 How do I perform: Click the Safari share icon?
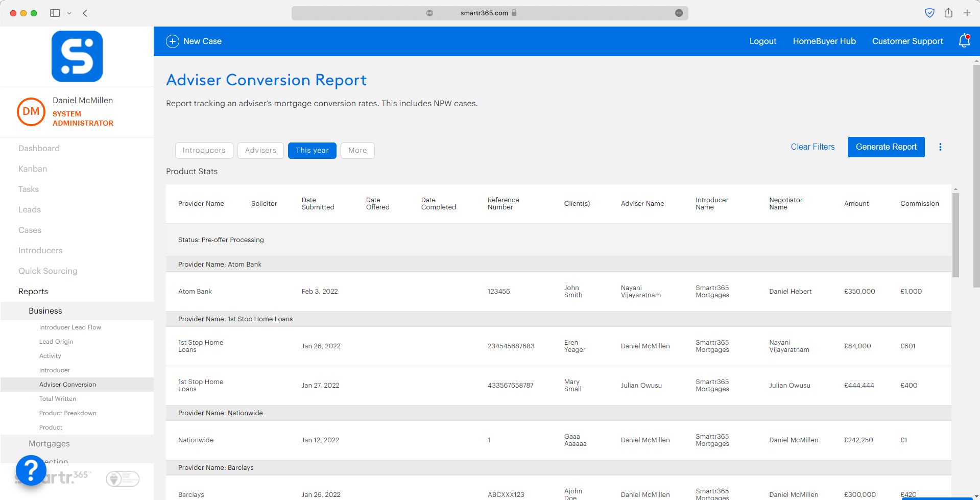pyautogui.click(x=948, y=13)
